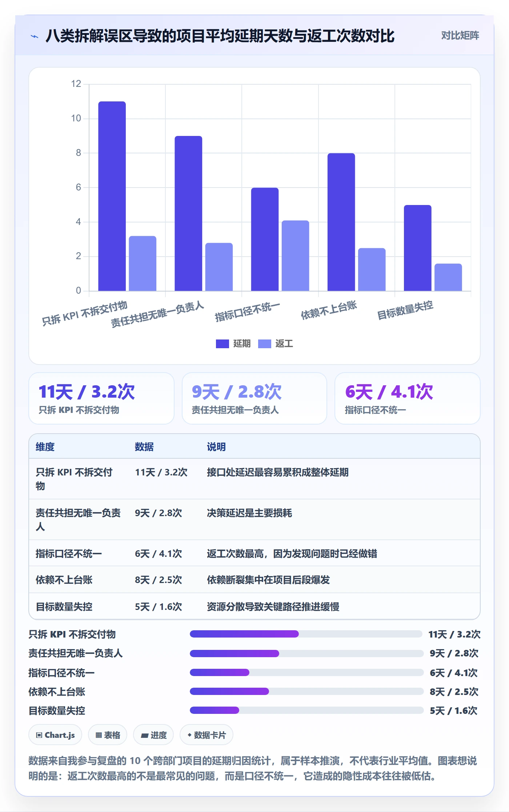509x812 pixels.
Task: Click progress value 5天 / 1.6次
Action: [453, 710]
